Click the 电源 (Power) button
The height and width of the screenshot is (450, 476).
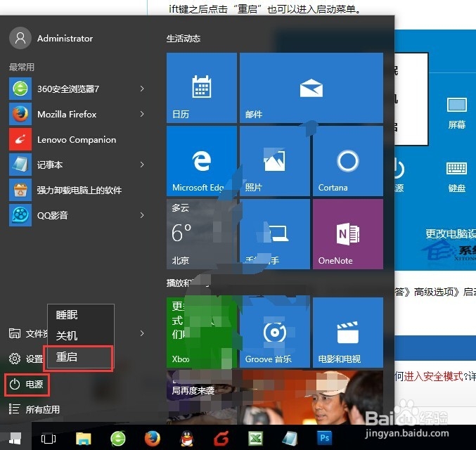pyautogui.click(x=27, y=385)
